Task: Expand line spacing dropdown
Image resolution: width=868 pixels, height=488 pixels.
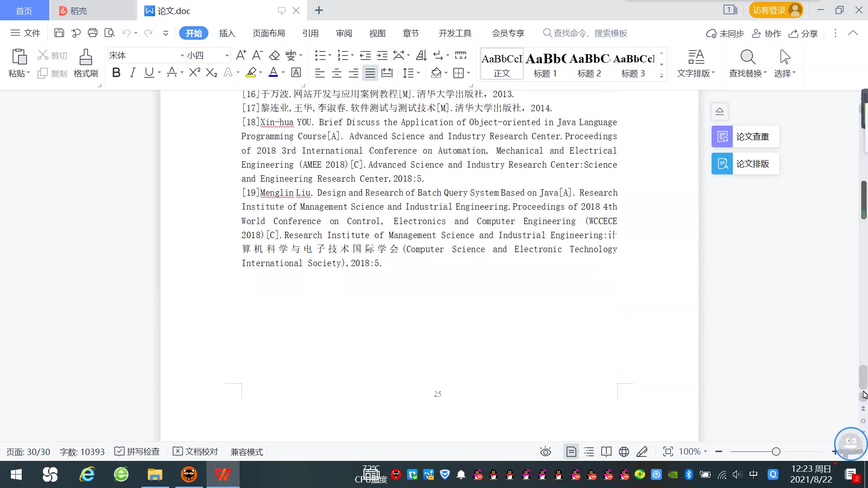Action: pos(418,73)
